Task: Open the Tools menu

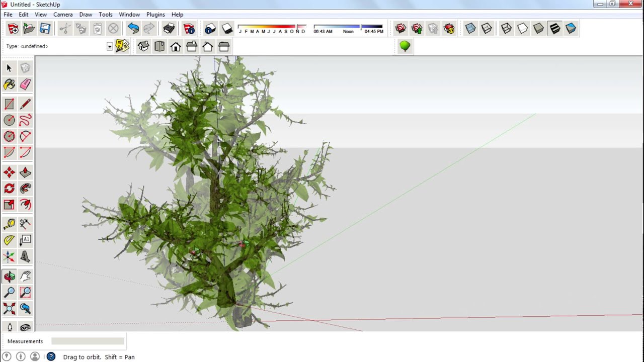Action: pos(106,15)
